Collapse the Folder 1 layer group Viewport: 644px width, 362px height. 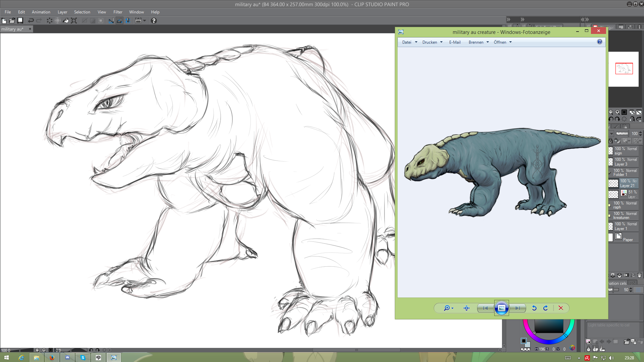609,173
